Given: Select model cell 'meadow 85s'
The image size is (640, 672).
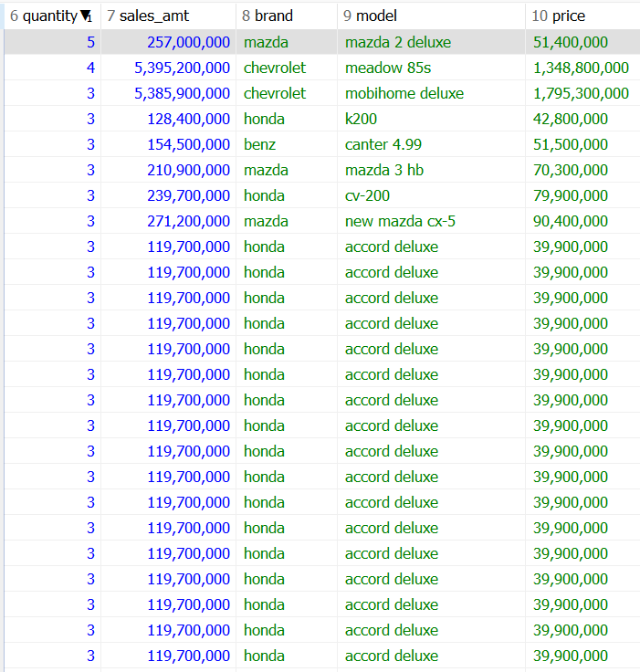Looking at the screenshot, I should 431,68.
